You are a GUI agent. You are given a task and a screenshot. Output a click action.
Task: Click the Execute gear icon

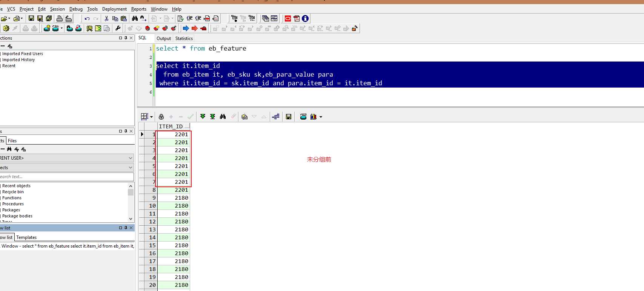click(x=6, y=28)
